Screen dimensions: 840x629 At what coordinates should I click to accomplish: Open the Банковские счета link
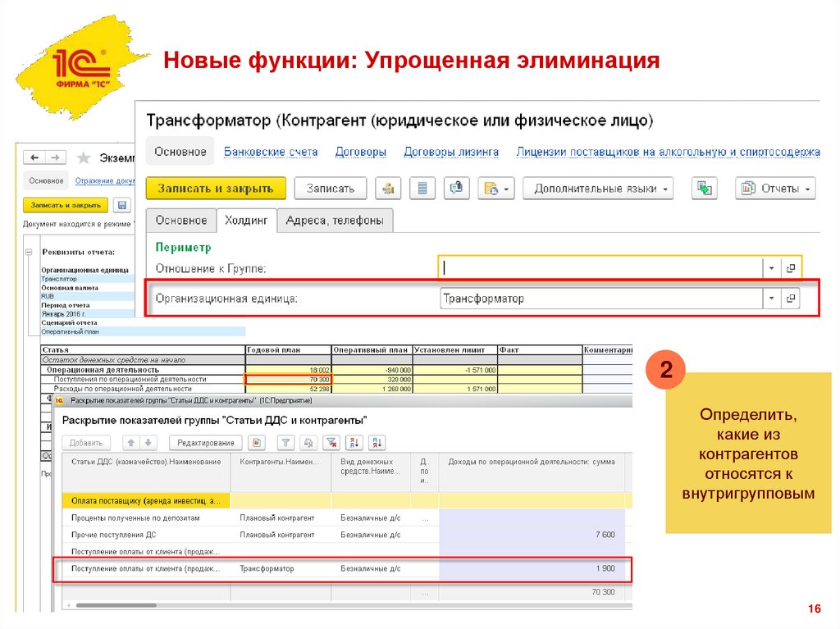coord(271,152)
